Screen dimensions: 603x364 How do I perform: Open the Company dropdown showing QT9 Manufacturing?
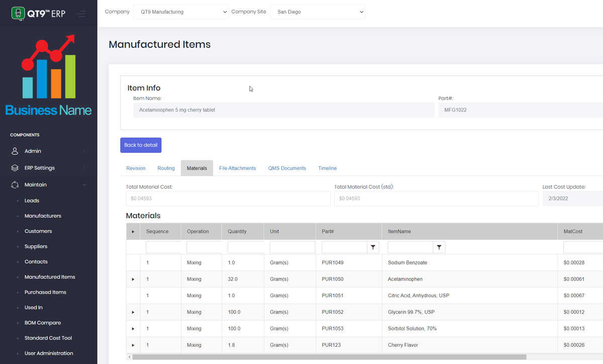click(181, 12)
